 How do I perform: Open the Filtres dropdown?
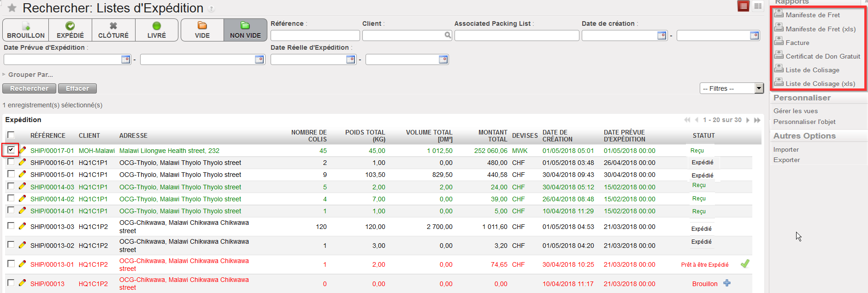[x=731, y=88]
